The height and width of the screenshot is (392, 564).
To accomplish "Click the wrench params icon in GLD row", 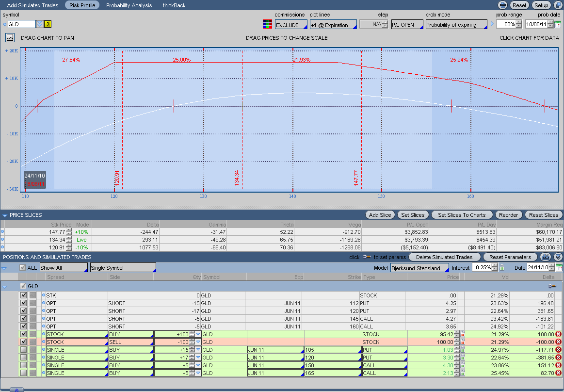I will pos(551,286).
